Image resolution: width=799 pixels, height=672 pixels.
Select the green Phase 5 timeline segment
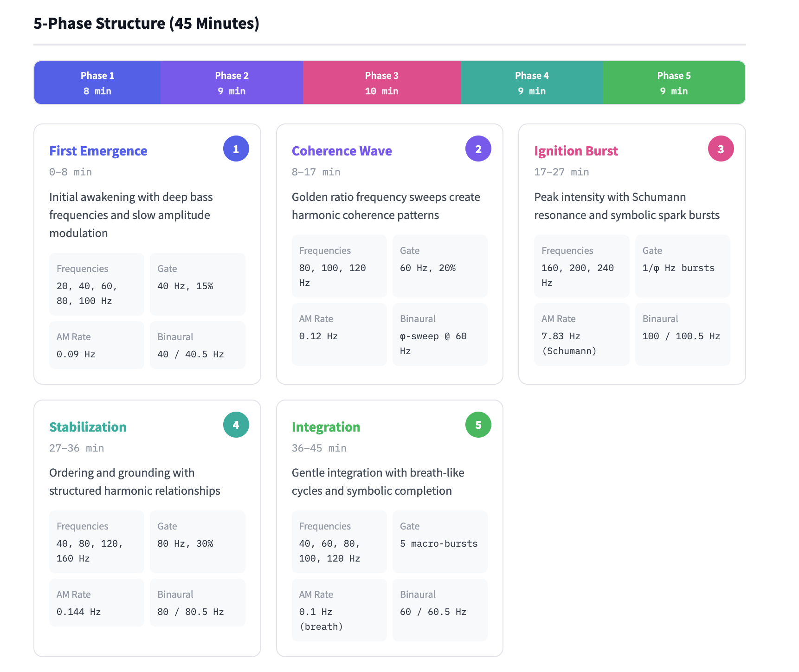click(674, 83)
